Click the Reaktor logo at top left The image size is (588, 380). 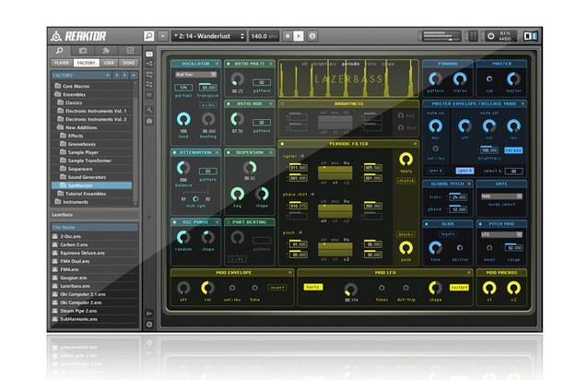78,36
